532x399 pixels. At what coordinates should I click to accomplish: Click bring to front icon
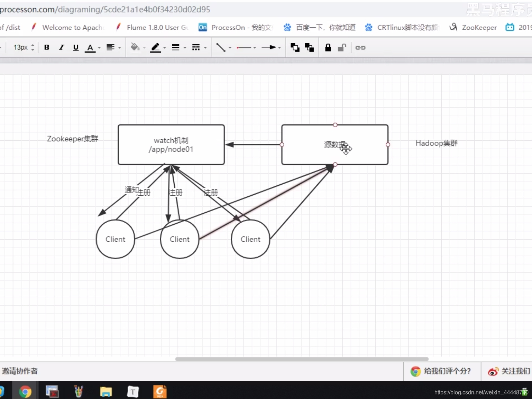pyautogui.click(x=295, y=47)
